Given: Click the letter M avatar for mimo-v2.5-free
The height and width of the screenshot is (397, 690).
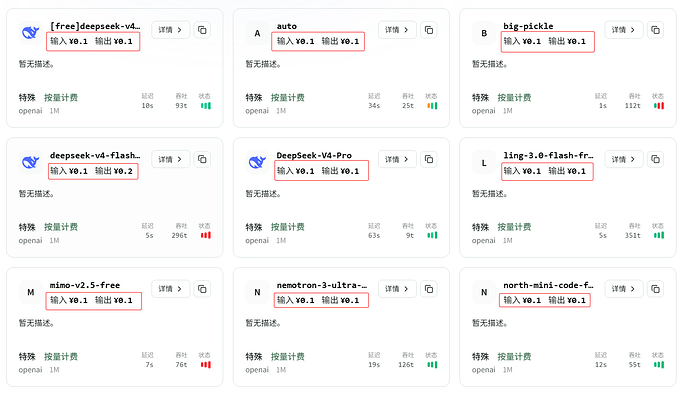Looking at the screenshot, I should [30, 292].
